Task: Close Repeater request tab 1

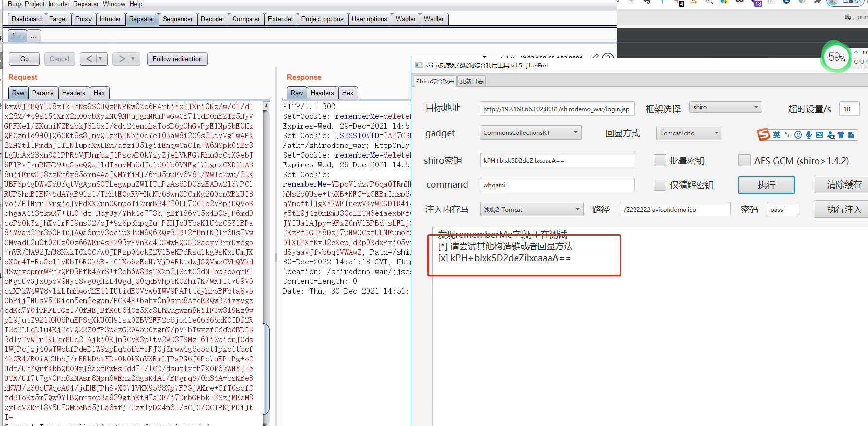Action: point(20,36)
